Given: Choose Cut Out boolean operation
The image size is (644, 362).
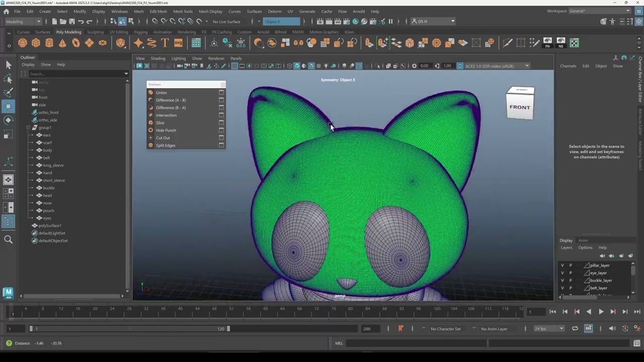Looking at the screenshot, I should (163, 138).
